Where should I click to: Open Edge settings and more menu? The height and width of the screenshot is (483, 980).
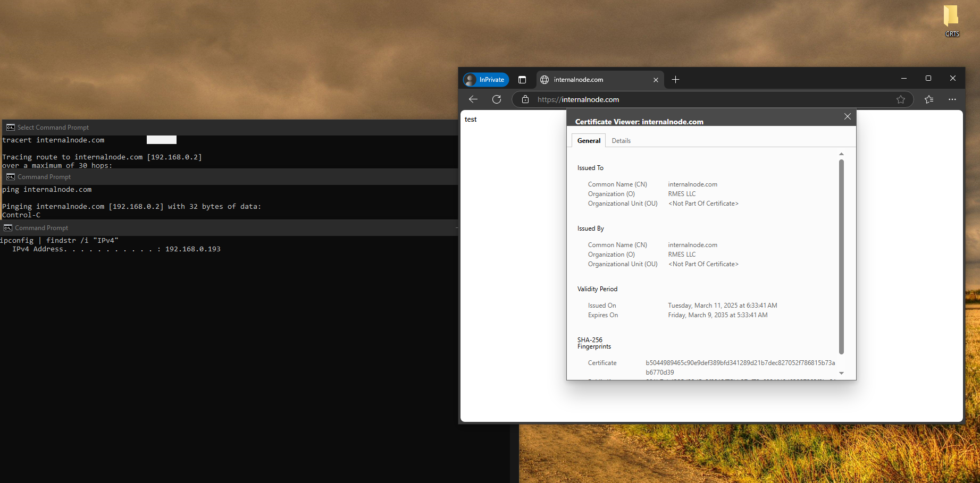pos(952,99)
